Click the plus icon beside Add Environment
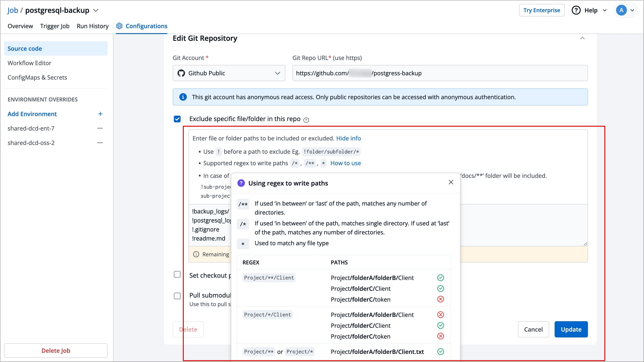 point(100,114)
